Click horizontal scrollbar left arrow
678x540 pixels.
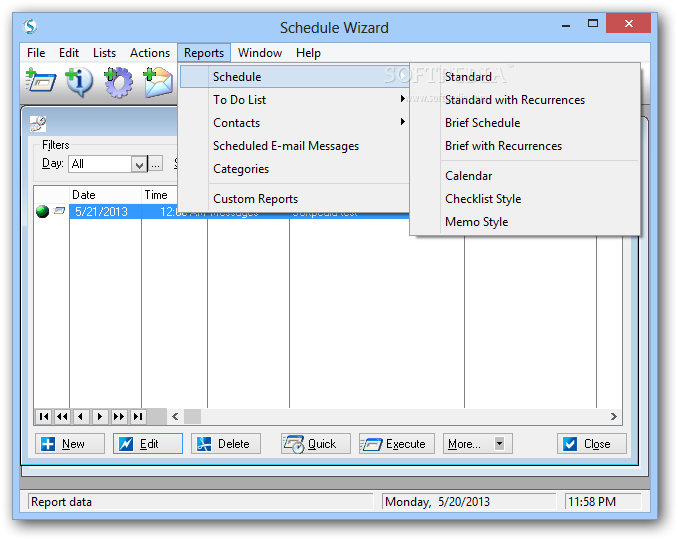pyautogui.click(x=175, y=416)
